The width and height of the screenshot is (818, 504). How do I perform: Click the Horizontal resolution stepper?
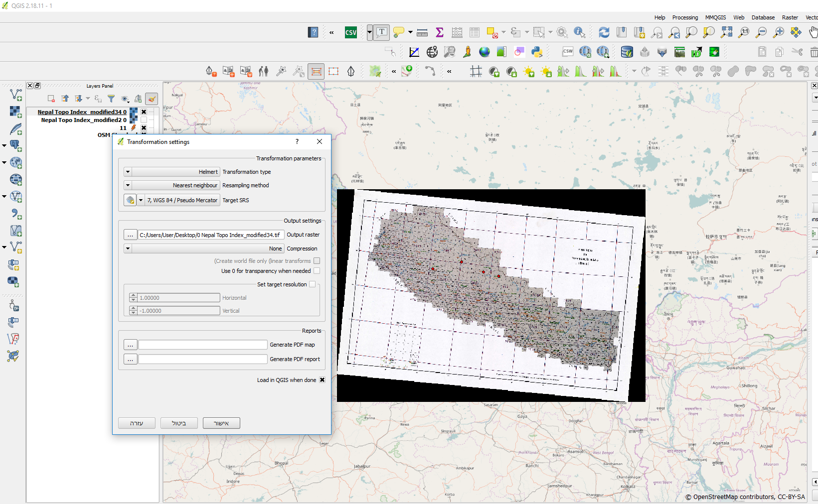pos(133,298)
